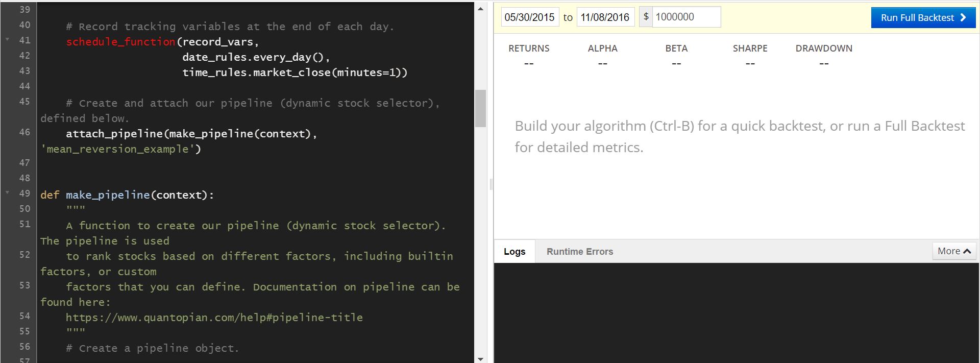Click the editor vertical scrollbar thumb
This screenshot has height=363, width=980.
pyautogui.click(x=480, y=108)
